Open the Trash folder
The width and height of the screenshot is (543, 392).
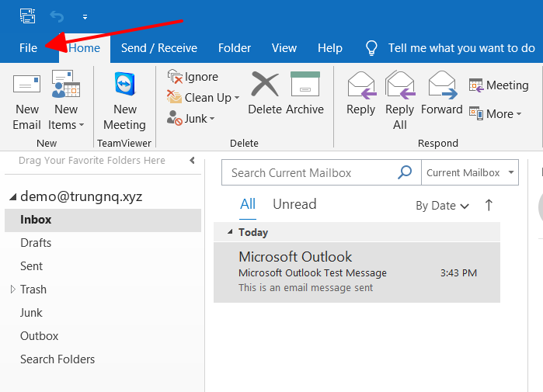click(x=33, y=290)
